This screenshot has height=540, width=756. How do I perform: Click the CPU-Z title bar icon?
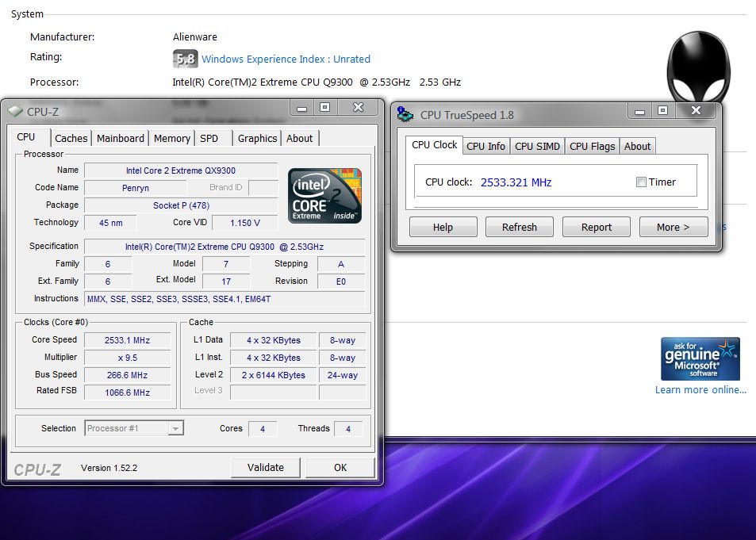pyautogui.click(x=15, y=111)
